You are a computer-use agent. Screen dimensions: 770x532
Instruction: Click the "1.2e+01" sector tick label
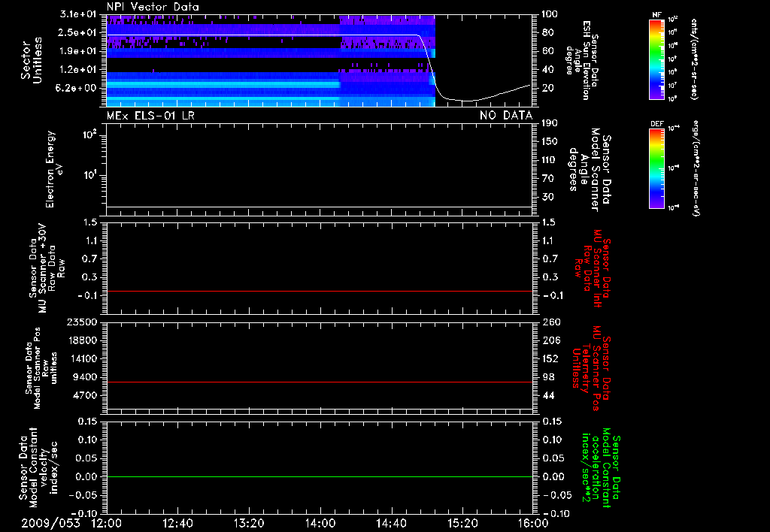78,69
